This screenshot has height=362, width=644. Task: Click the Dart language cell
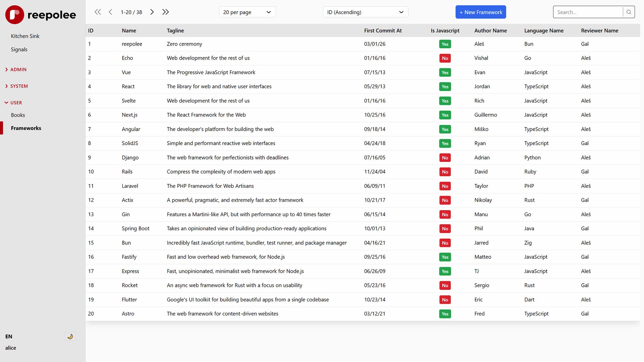(x=529, y=300)
